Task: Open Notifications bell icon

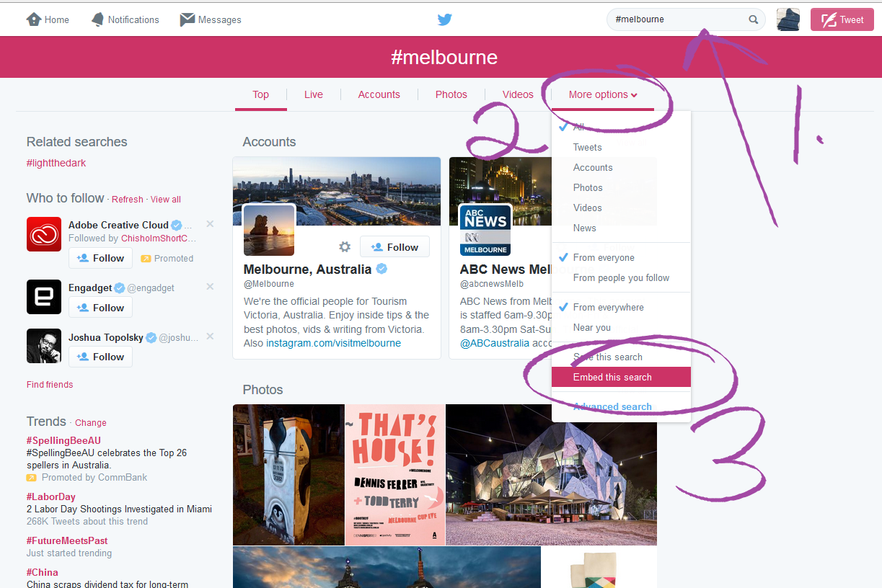Action: (x=97, y=19)
